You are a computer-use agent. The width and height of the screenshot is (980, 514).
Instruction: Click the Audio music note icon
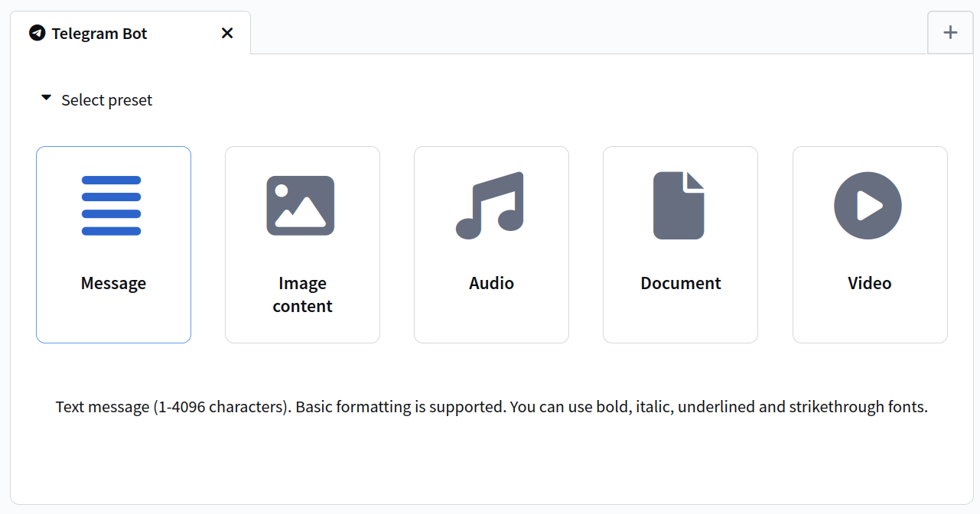coord(490,205)
